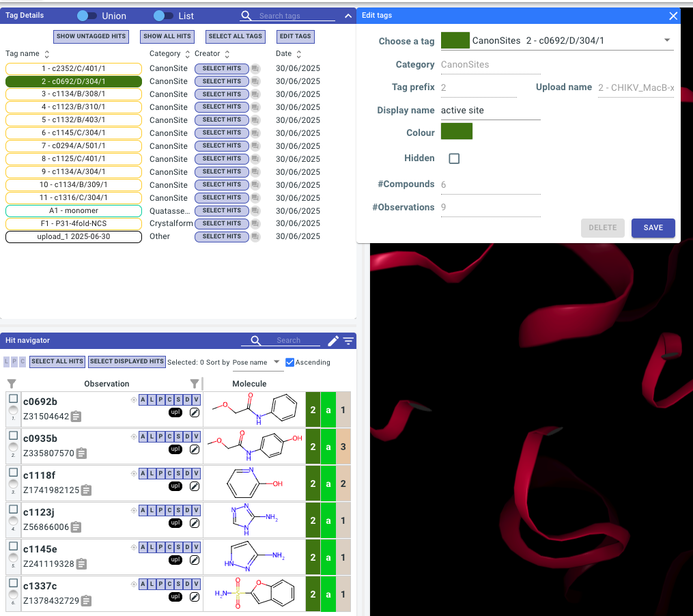693x616 pixels.
Task: Toggle the List view switch
Action: (x=164, y=16)
